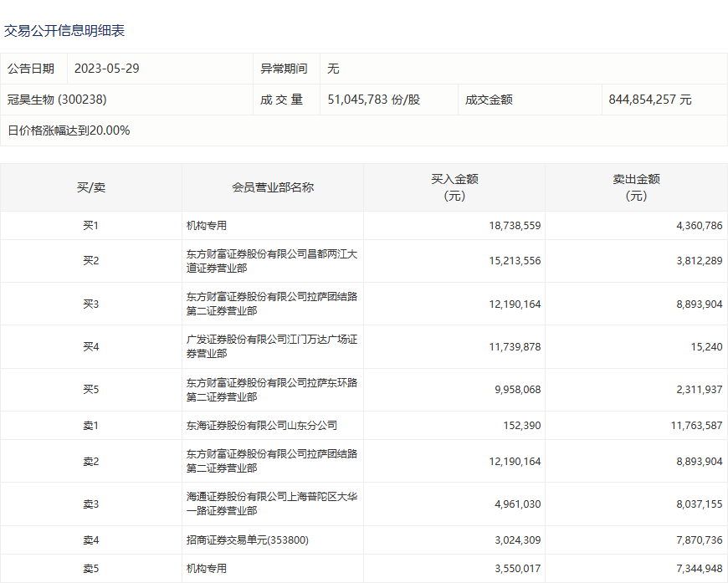Click the 会员营业部名称 column header
728x583 pixels.
(272, 187)
